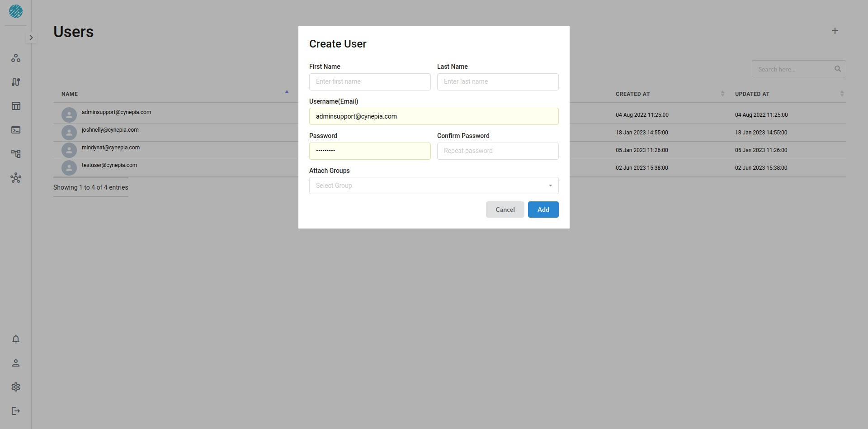Click avatar of mindynat@cynepia.com
Viewport: 868px width, 429px height.
coord(69,150)
